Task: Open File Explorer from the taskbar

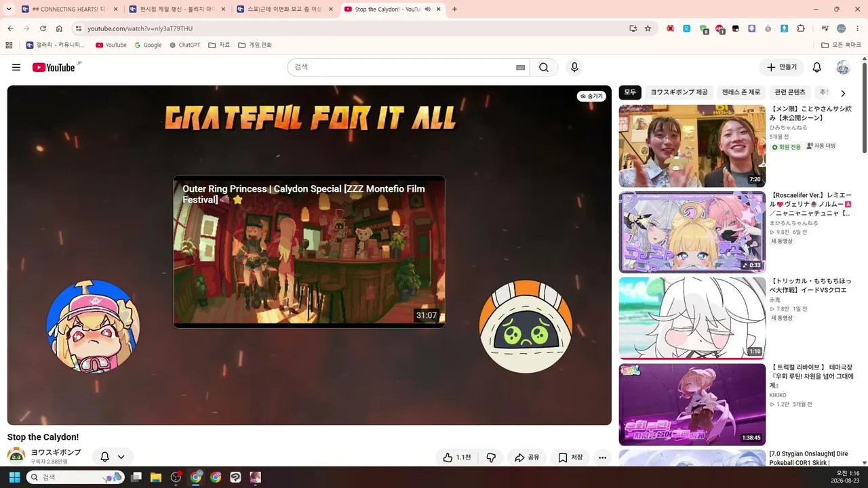Action: [x=155, y=477]
